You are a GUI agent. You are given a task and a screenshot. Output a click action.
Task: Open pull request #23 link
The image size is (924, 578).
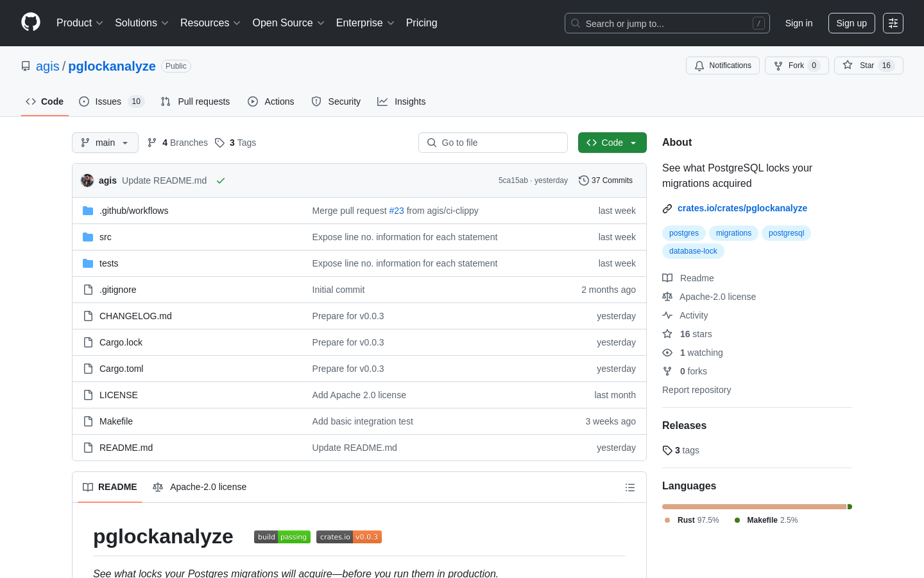[x=397, y=211]
